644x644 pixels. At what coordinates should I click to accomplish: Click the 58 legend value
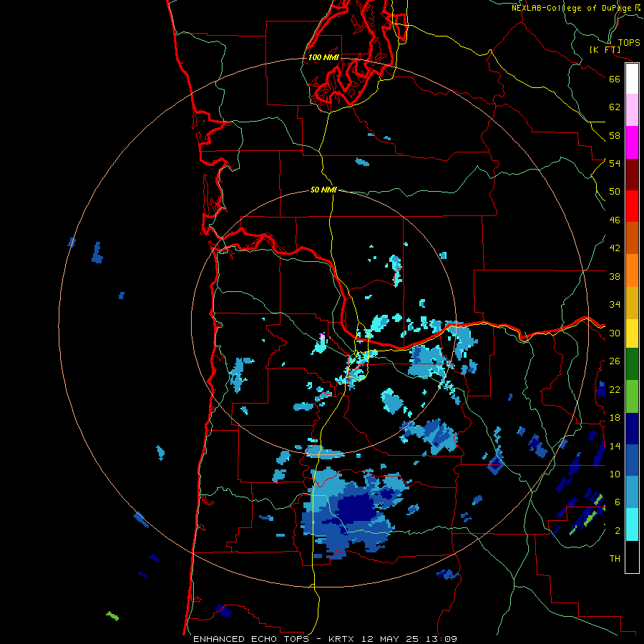[x=615, y=135]
